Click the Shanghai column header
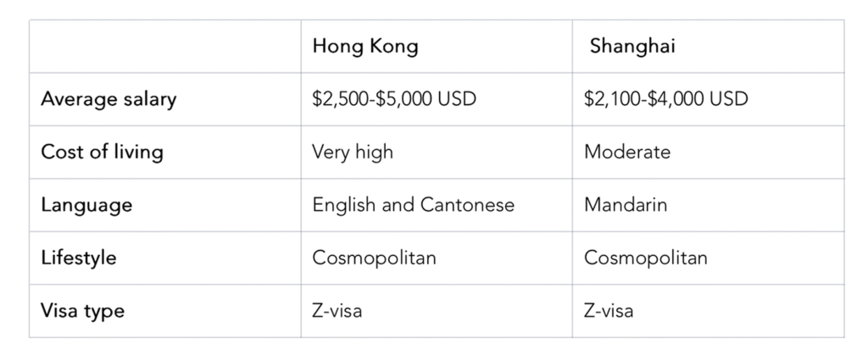The width and height of the screenshot is (868, 349). coord(632,47)
